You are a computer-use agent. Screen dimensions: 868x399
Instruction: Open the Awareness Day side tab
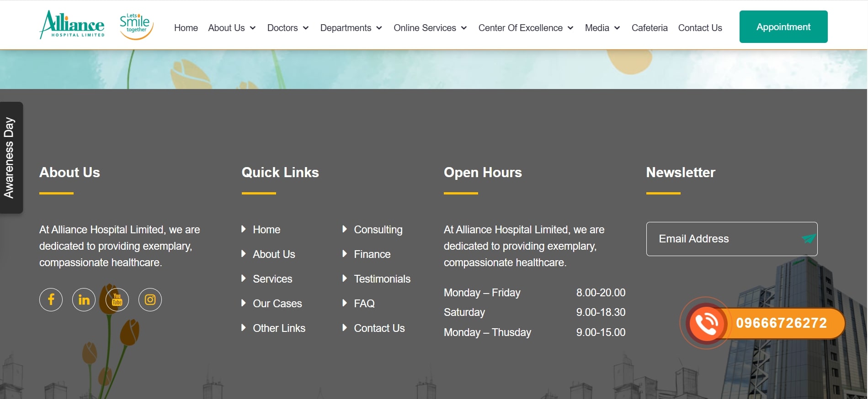pyautogui.click(x=10, y=157)
